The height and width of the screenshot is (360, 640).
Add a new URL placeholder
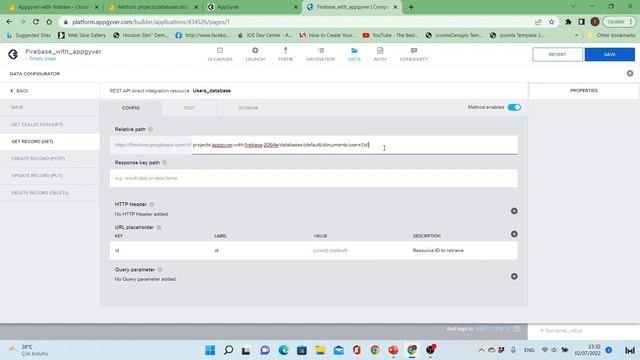pyautogui.click(x=514, y=234)
